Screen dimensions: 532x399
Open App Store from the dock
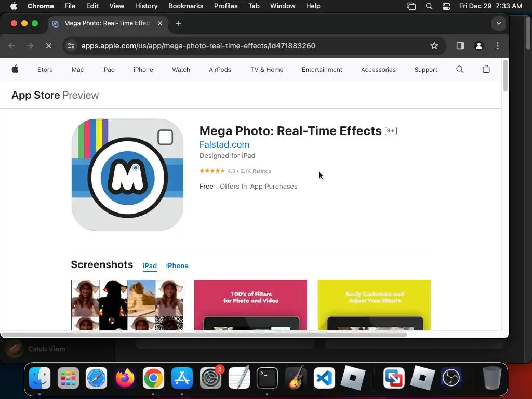tap(182, 378)
